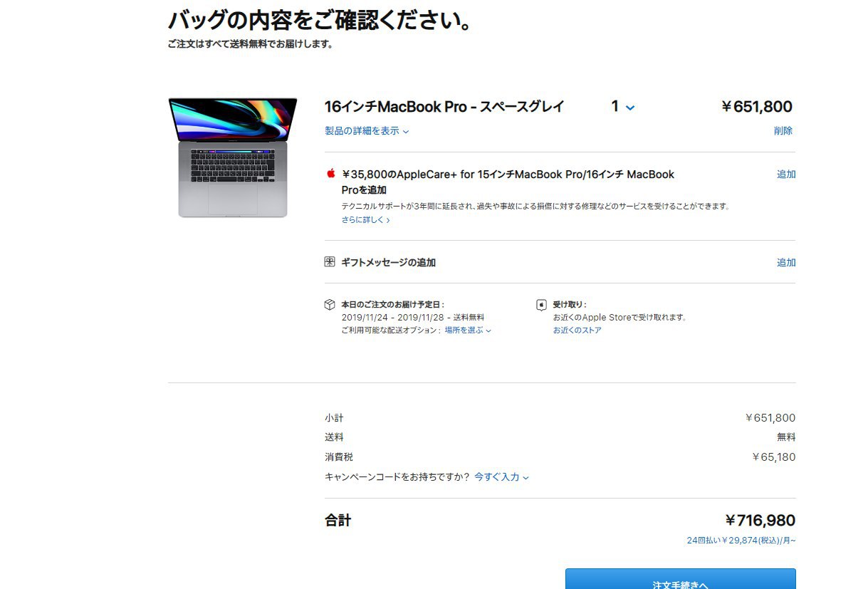Click the Apple Store pickup bag icon
Screen dimensions: 868x589
(x=541, y=305)
